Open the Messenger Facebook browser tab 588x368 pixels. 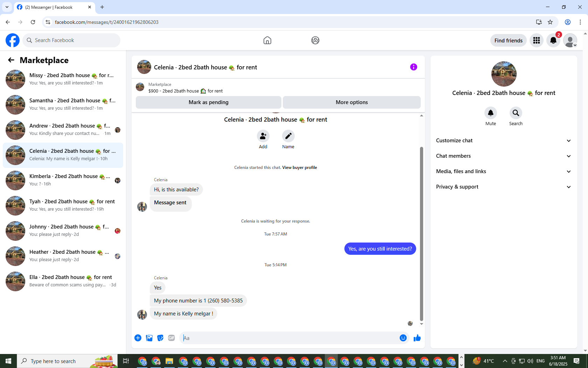click(54, 7)
